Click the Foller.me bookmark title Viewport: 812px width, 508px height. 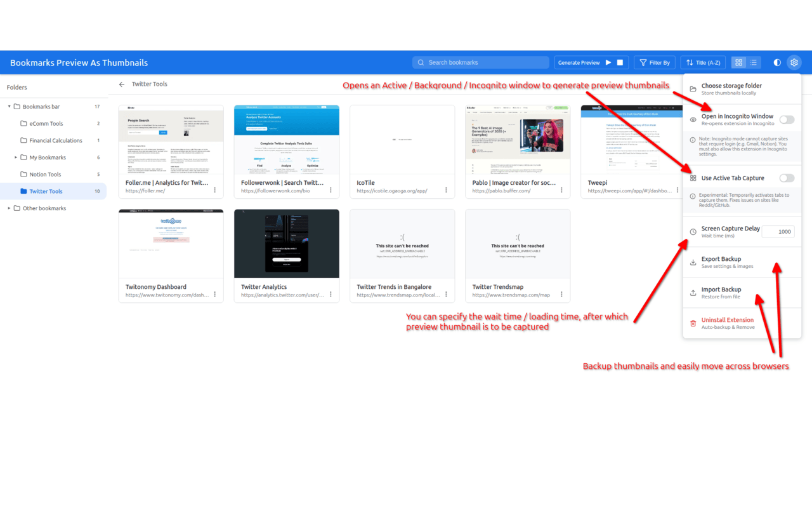[167, 183]
